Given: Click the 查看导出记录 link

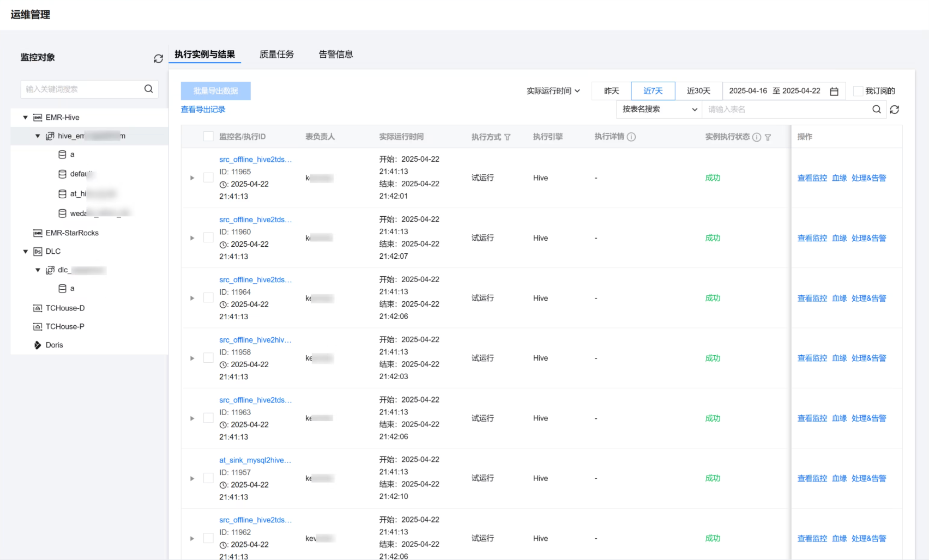Looking at the screenshot, I should [203, 109].
